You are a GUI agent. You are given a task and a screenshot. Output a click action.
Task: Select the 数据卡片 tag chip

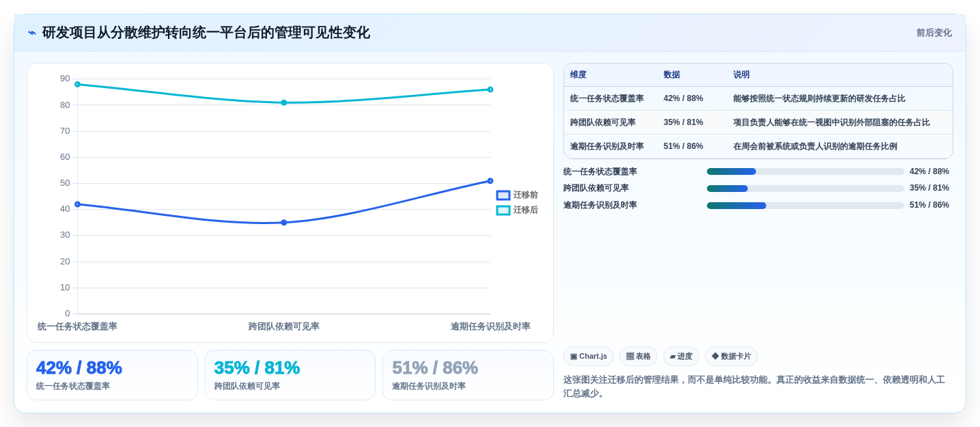731,356
